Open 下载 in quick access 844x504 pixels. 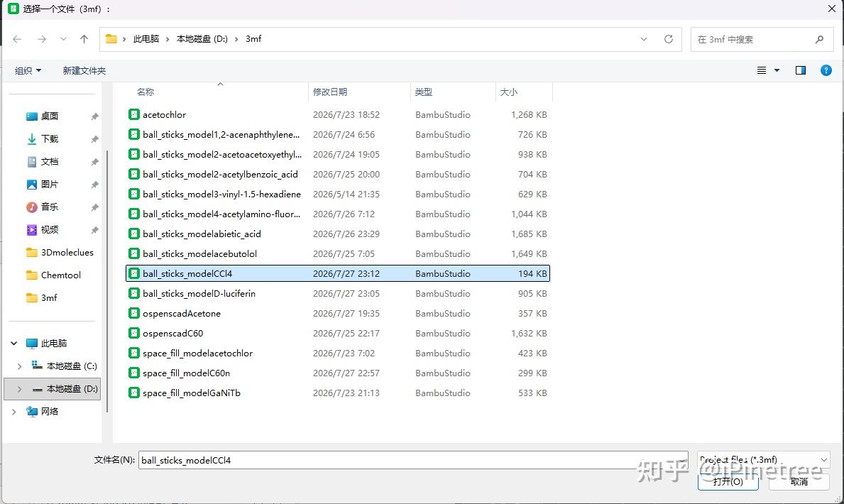coord(50,139)
